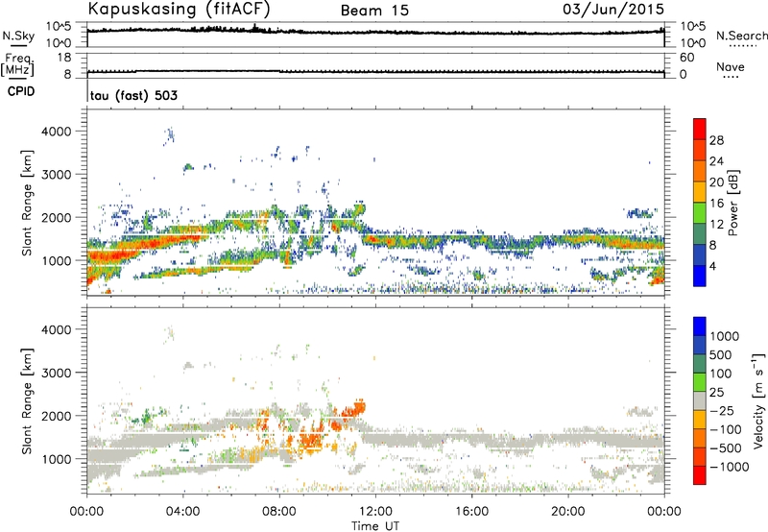Select the 60 tick on Nave axis

(687, 58)
